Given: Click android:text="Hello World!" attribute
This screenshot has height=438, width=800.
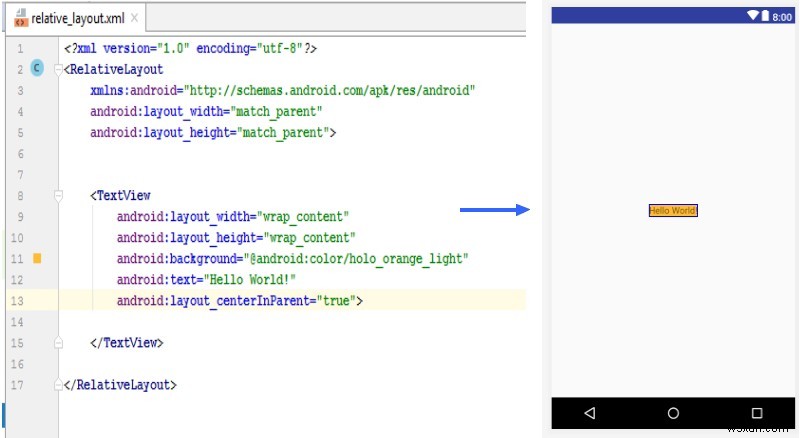Looking at the screenshot, I should click(206, 280).
